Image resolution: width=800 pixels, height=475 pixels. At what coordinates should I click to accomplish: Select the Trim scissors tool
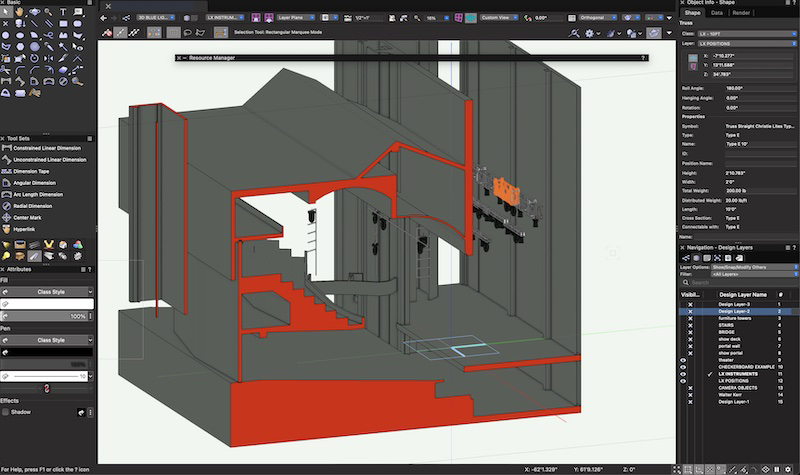[x=6, y=70]
